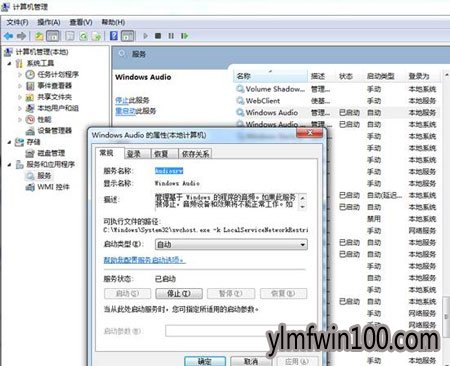Close the Windows Audio properties dialog

(310, 133)
